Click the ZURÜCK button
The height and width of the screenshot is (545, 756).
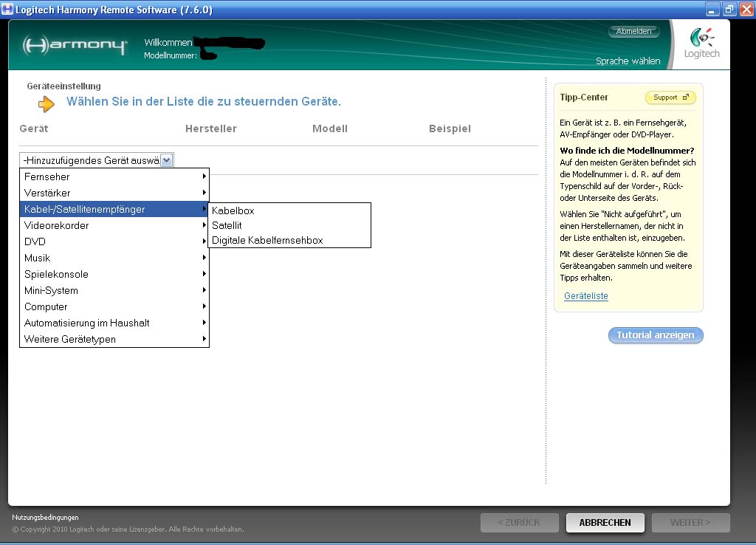519,523
